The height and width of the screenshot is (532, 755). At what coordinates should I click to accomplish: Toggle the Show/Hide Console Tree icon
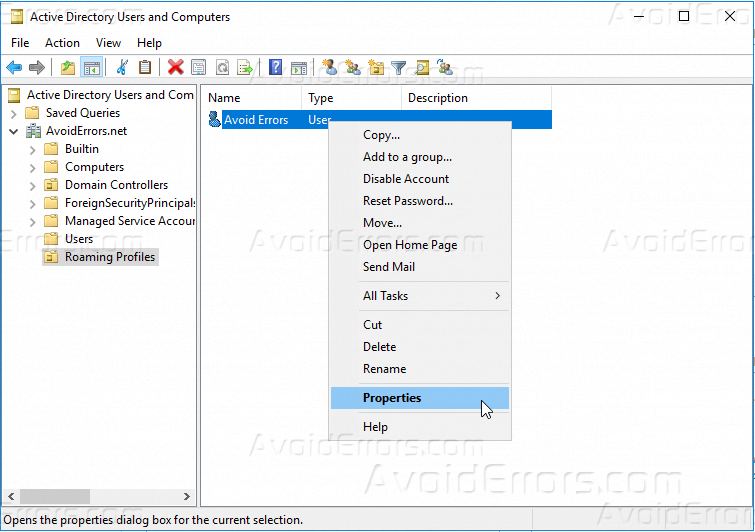[91, 68]
